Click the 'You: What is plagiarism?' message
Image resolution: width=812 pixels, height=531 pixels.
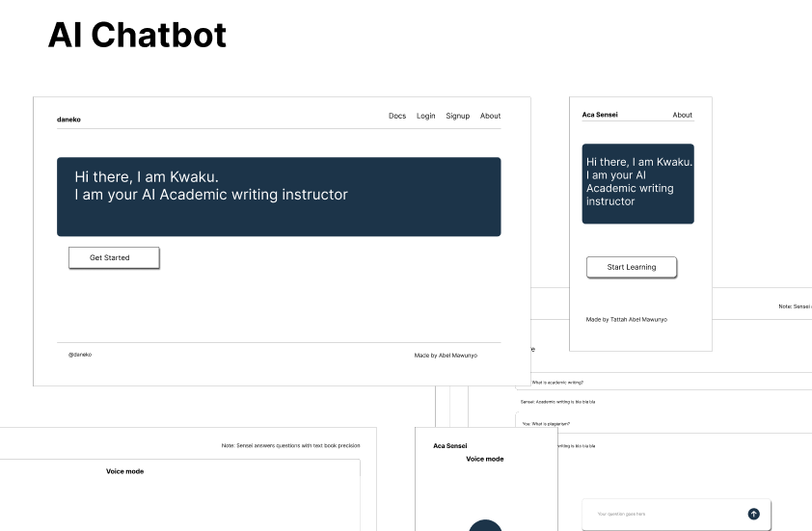point(546,424)
